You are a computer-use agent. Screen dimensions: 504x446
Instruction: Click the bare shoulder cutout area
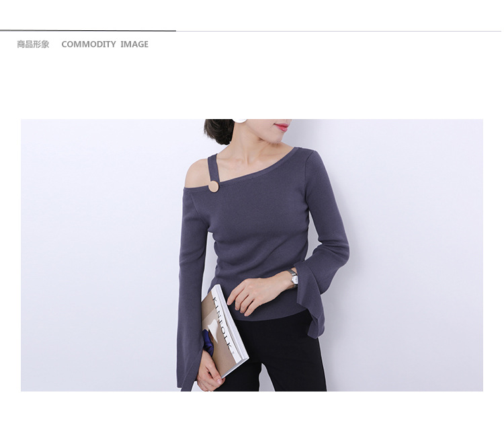click(198, 174)
